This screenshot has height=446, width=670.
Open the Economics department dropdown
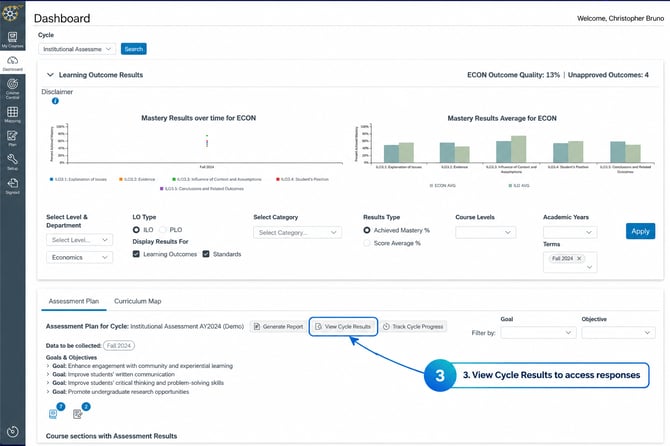pyautogui.click(x=79, y=258)
